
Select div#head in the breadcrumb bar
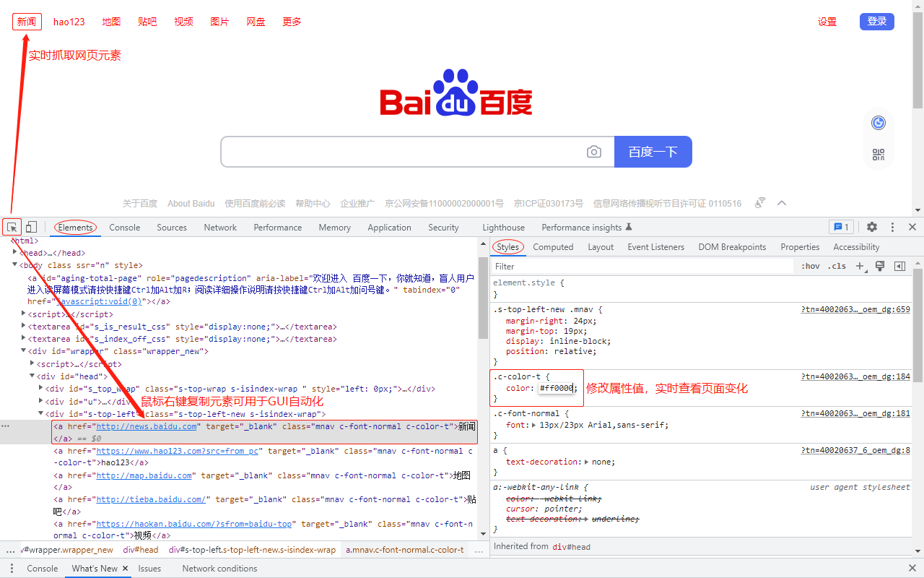[141, 550]
